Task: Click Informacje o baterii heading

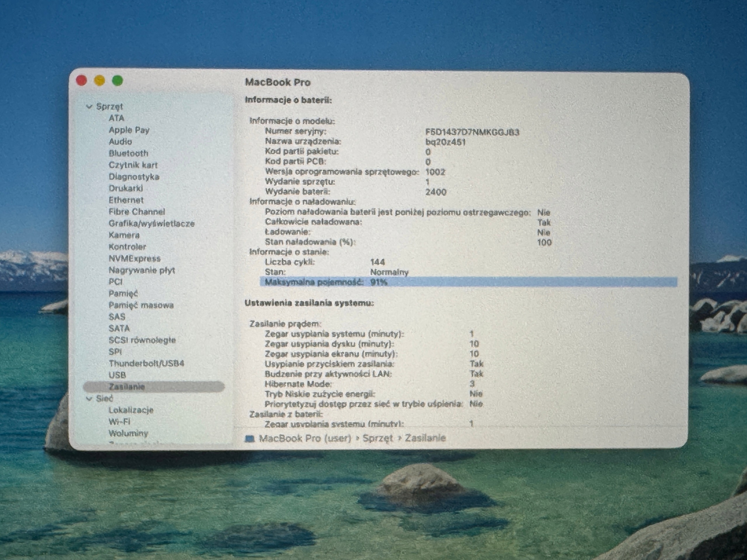Action: point(288,100)
